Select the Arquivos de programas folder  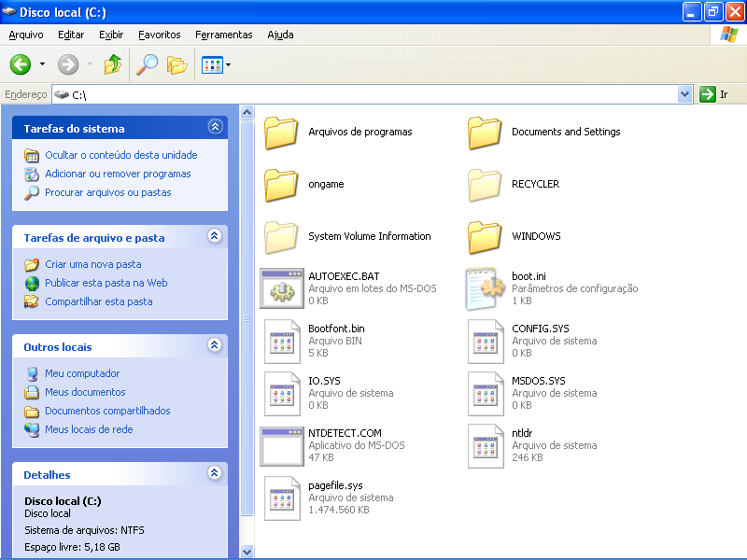click(x=280, y=133)
